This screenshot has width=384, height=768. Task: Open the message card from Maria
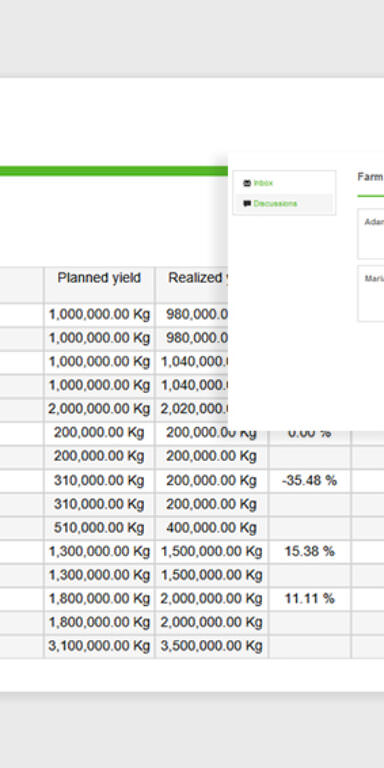coord(371,293)
